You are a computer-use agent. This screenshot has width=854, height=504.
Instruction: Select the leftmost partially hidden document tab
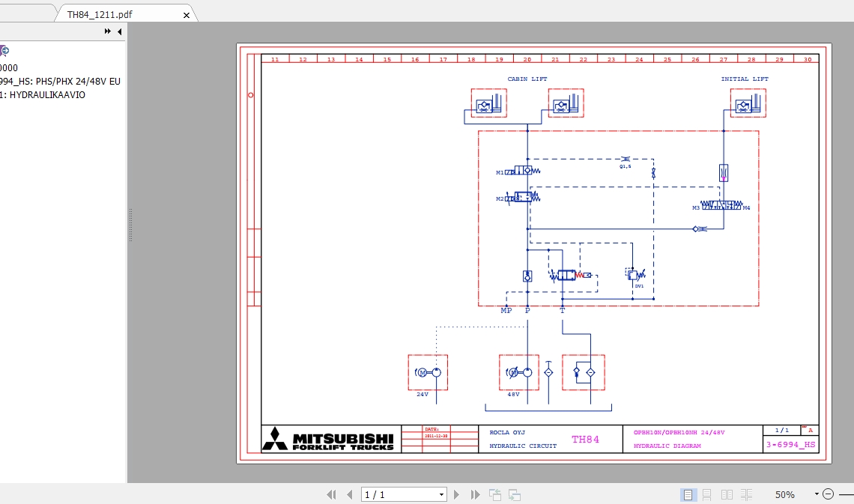tap(26, 13)
